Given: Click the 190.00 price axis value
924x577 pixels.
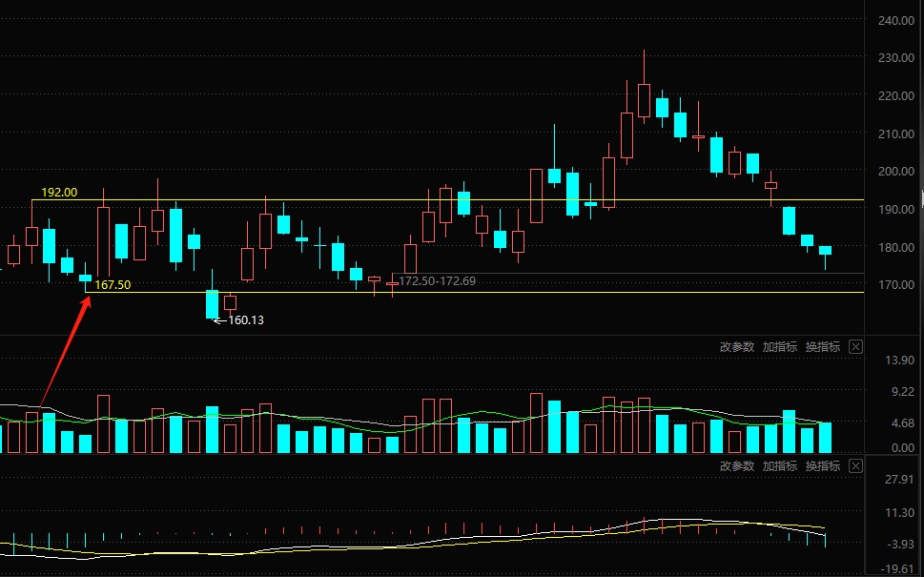Looking at the screenshot, I should 895,209.
